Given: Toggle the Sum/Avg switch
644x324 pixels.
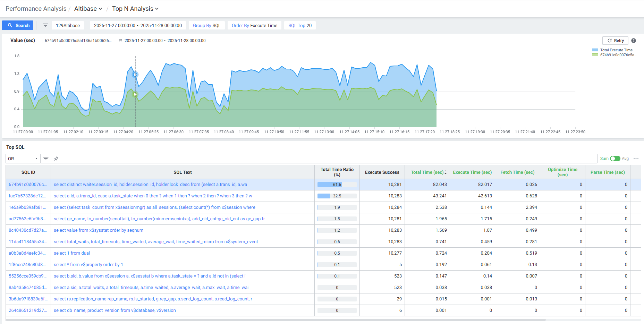Looking at the screenshot, I should coord(615,159).
